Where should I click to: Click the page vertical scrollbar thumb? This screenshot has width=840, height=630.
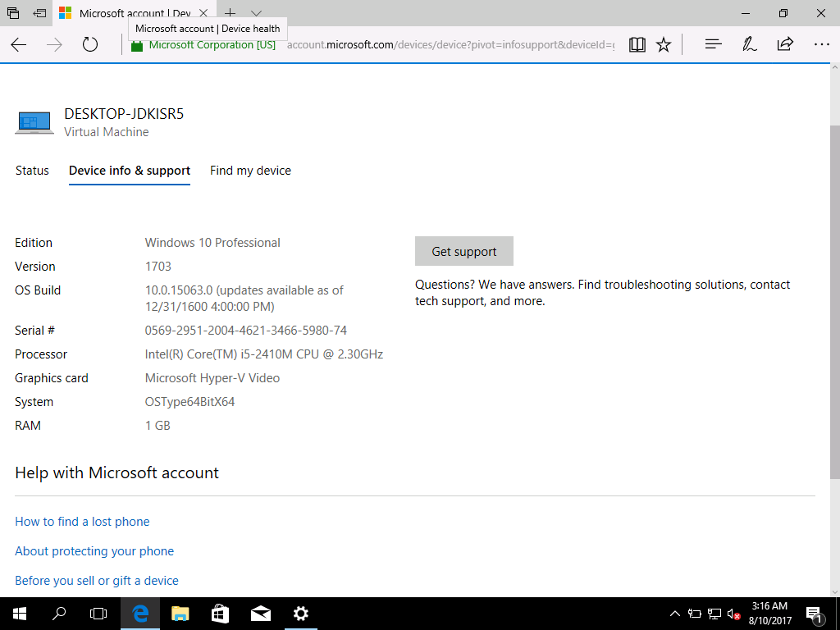tap(834, 302)
